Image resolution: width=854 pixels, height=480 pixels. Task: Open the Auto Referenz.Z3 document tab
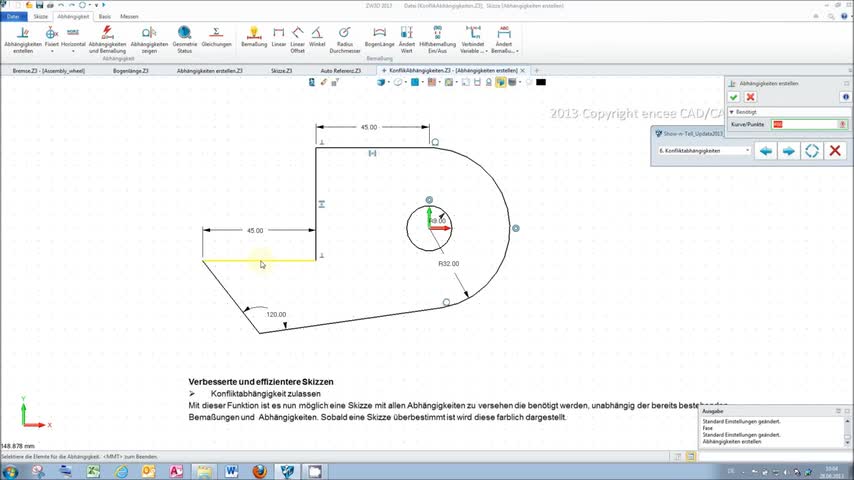click(x=341, y=71)
